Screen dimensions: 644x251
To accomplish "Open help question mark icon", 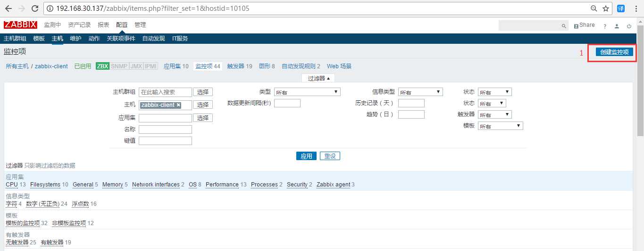I will tap(604, 26).
